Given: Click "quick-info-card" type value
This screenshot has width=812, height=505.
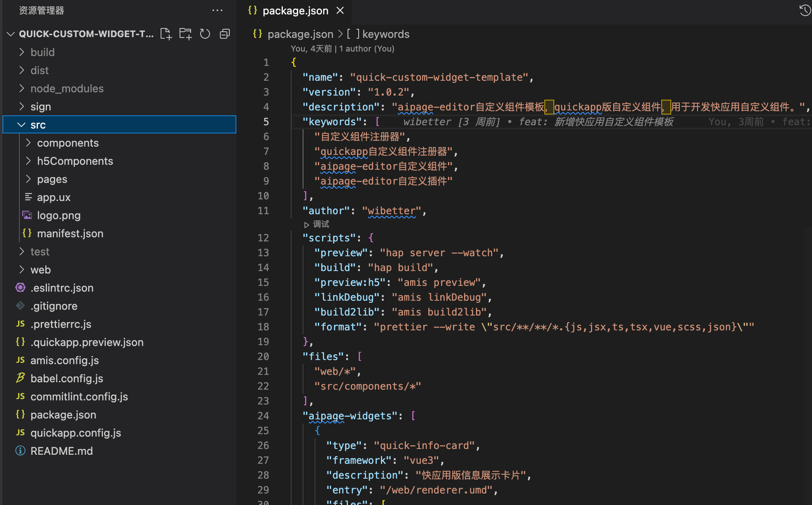Looking at the screenshot, I should tap(425, 446).
